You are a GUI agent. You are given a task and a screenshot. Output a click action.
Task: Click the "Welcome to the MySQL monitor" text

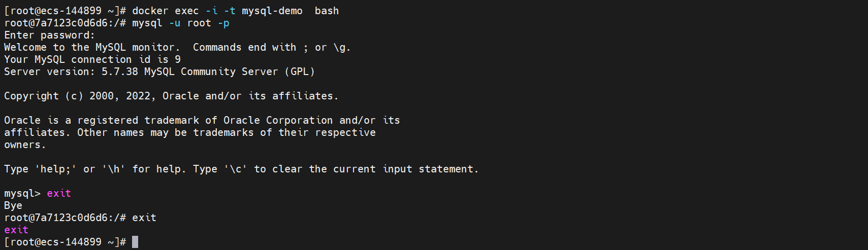point(92,47)
